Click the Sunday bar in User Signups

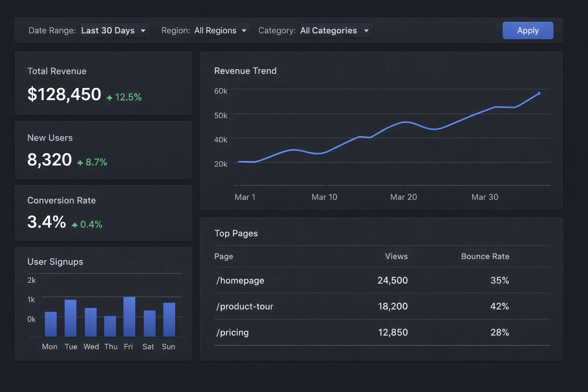click(169, 320)
